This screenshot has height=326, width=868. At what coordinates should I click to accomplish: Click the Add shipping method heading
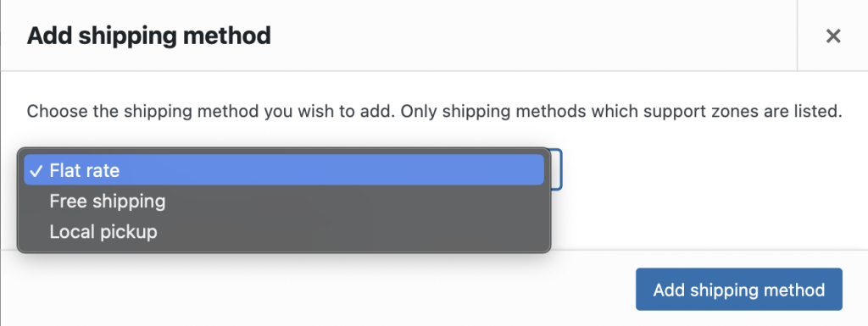pyautogui.click(x=149, y=36)
